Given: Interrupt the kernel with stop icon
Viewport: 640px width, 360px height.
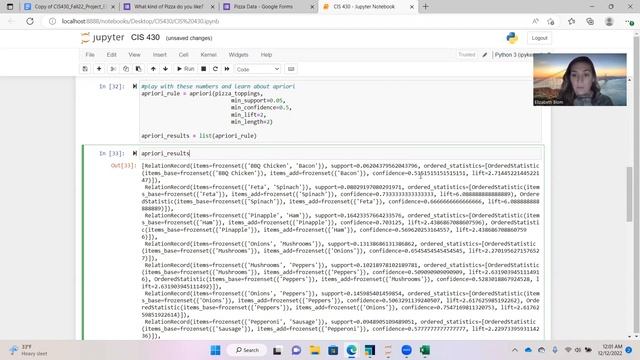Looking at the screenshot, I should point(203,69).
